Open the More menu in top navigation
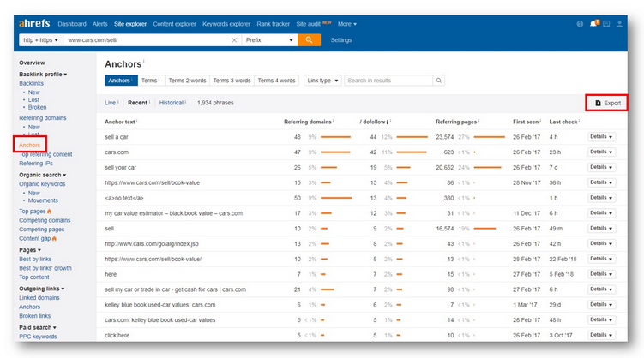The height and width of the screenshot is (358, 644). (347, 24)
